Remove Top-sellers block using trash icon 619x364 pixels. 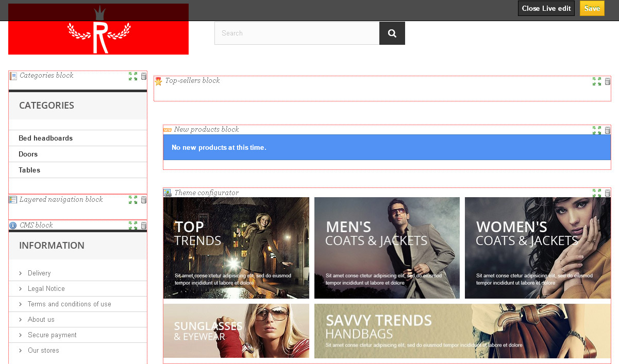point(608,81)
